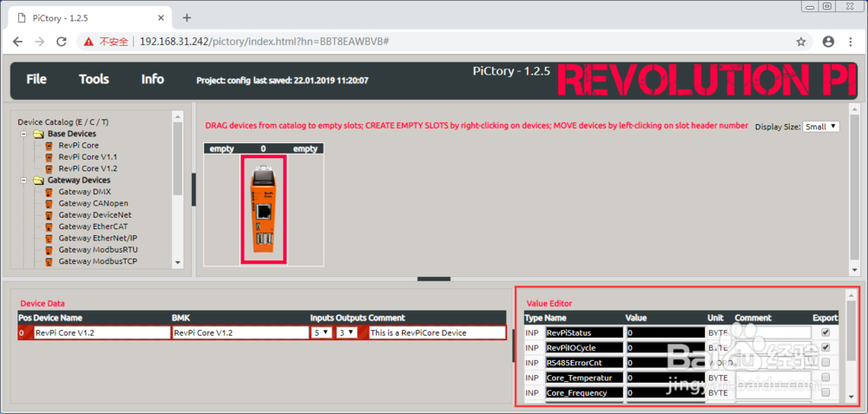The image size is (868, 414).
Task: Toggle Export checkbox for Core_Frequency
Action: coord(826,392)
